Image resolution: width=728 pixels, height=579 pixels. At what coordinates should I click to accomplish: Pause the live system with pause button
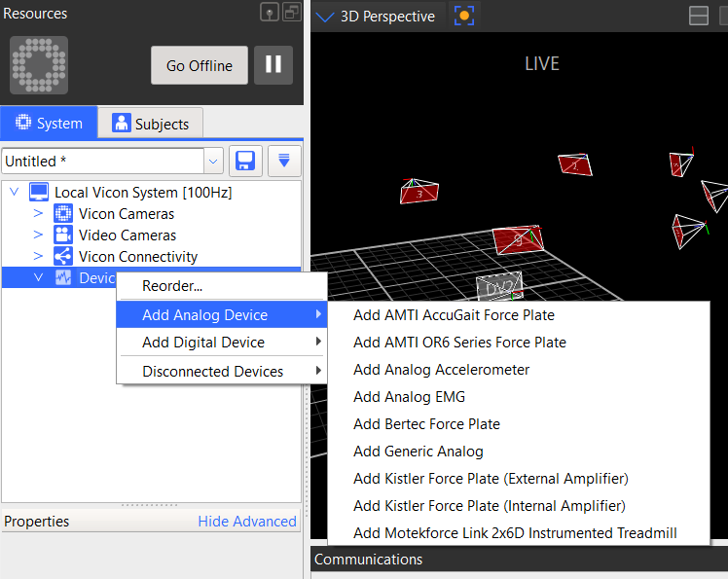[x=273, y=64]
